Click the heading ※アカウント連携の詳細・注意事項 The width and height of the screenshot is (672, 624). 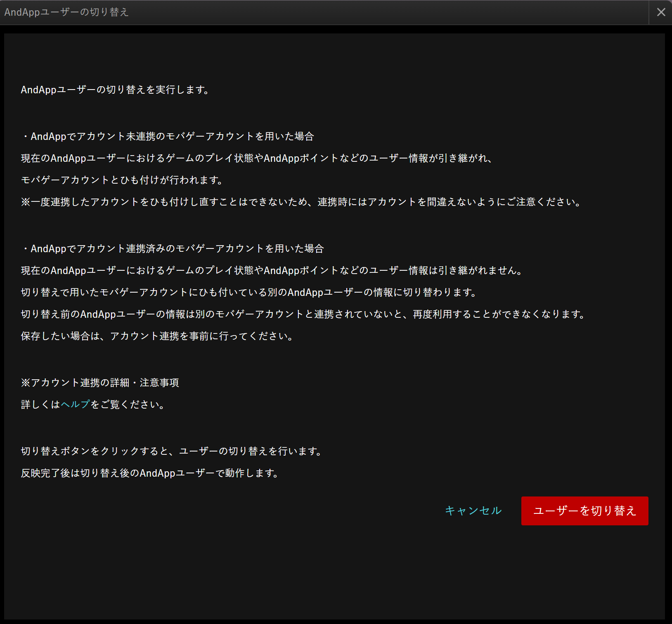[100, 383]
